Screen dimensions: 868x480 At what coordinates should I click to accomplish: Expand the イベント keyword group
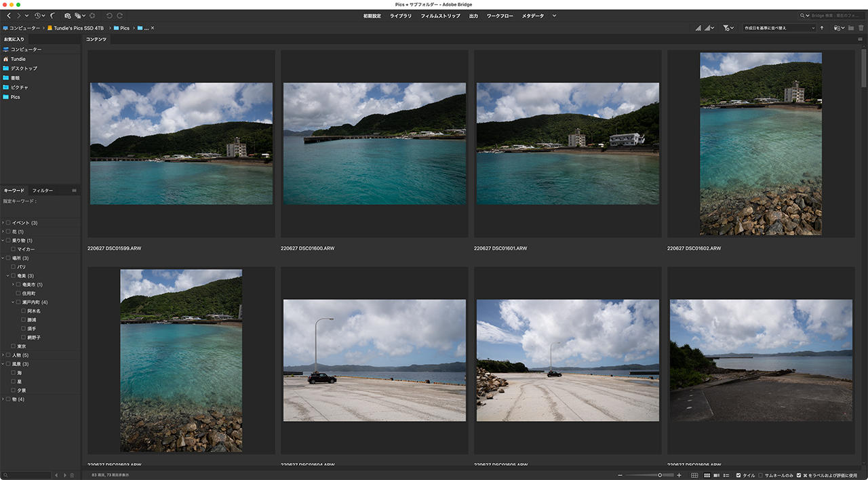pos(3,223)
